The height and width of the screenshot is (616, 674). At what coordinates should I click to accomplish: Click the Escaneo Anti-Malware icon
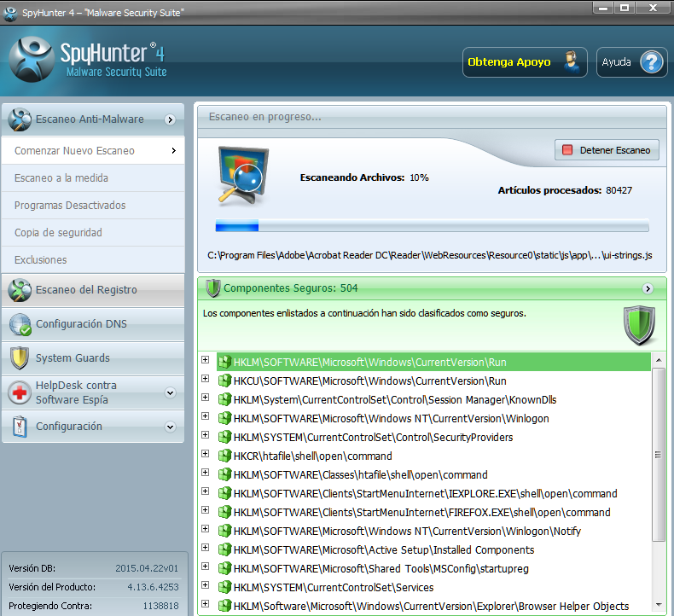[20, 119]
